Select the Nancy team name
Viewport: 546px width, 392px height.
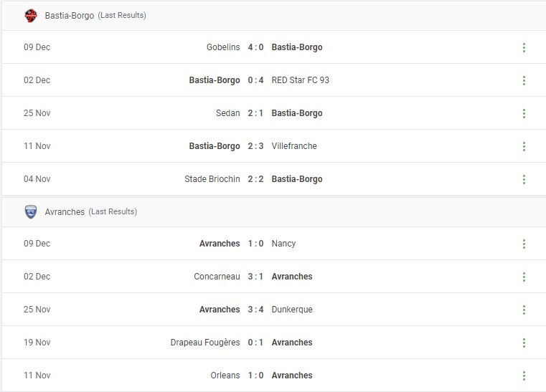(283, 244)
